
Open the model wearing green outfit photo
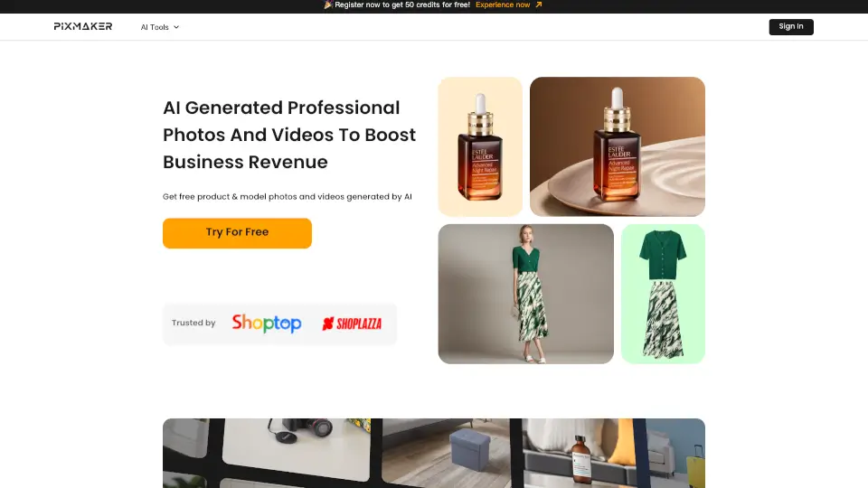click(526, 294)
